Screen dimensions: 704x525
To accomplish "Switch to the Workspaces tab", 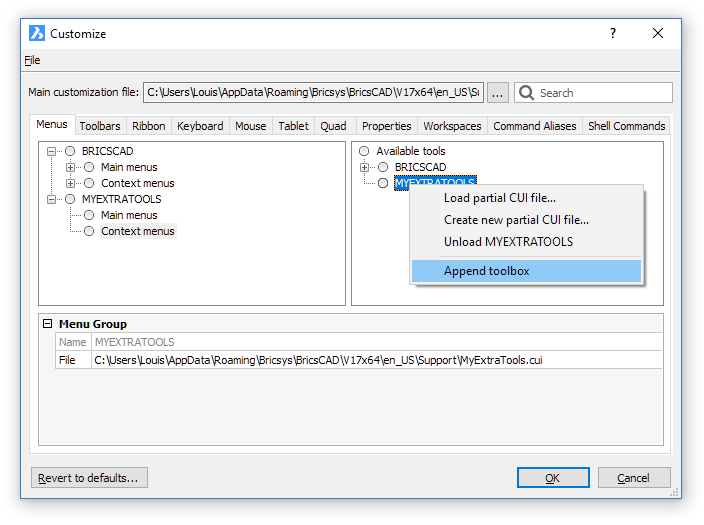I will click(452, 126).
